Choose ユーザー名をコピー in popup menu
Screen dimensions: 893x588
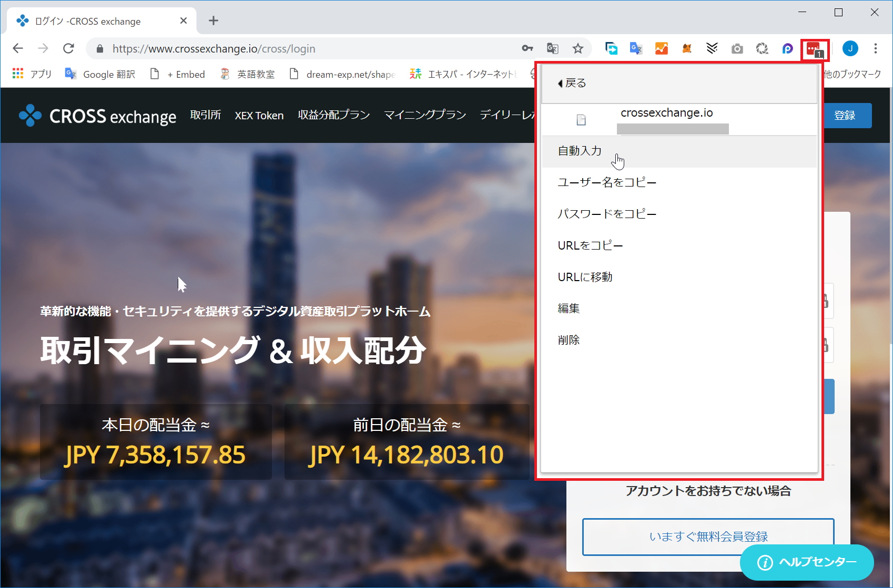pyautogui.click(x=679, y=183)
